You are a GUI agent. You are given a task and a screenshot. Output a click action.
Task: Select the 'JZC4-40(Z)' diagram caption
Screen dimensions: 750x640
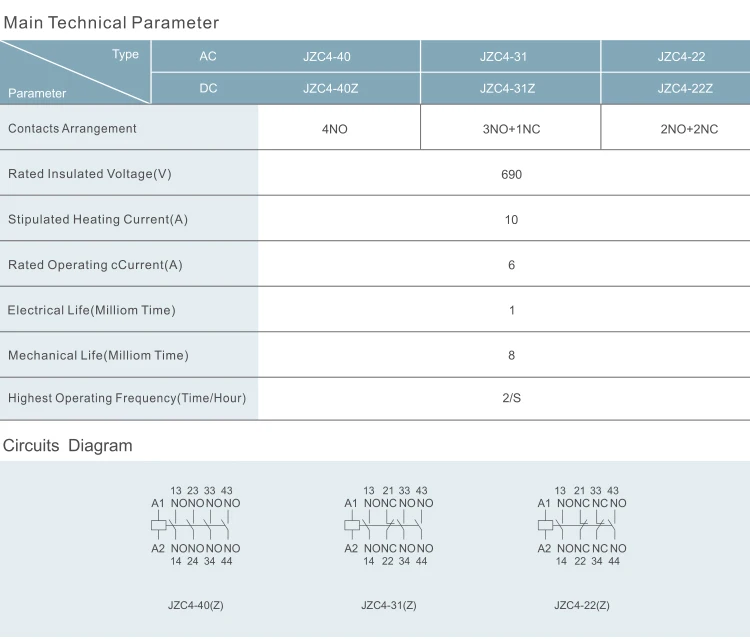(196, 606)
